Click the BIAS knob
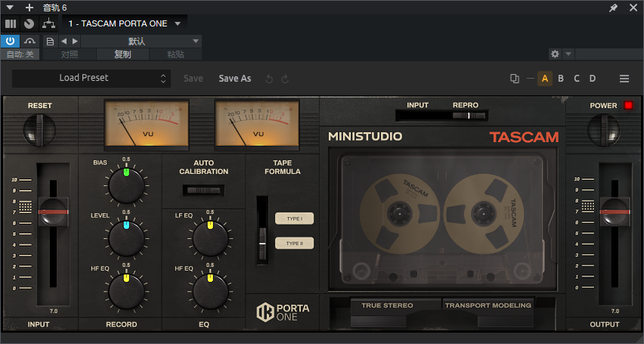Screen dimensions: 644x344 coord(126,186)
